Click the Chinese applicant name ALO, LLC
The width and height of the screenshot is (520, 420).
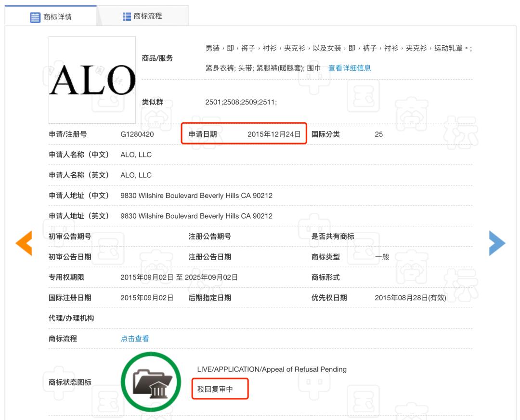136,155
